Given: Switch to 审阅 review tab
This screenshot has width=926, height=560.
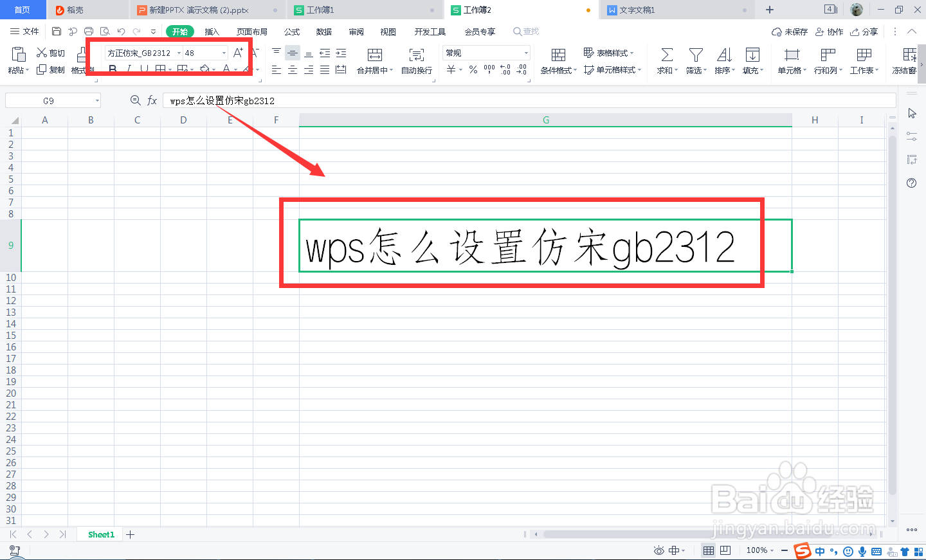Looking at the screenshot, I should click(x=356, y=32).
